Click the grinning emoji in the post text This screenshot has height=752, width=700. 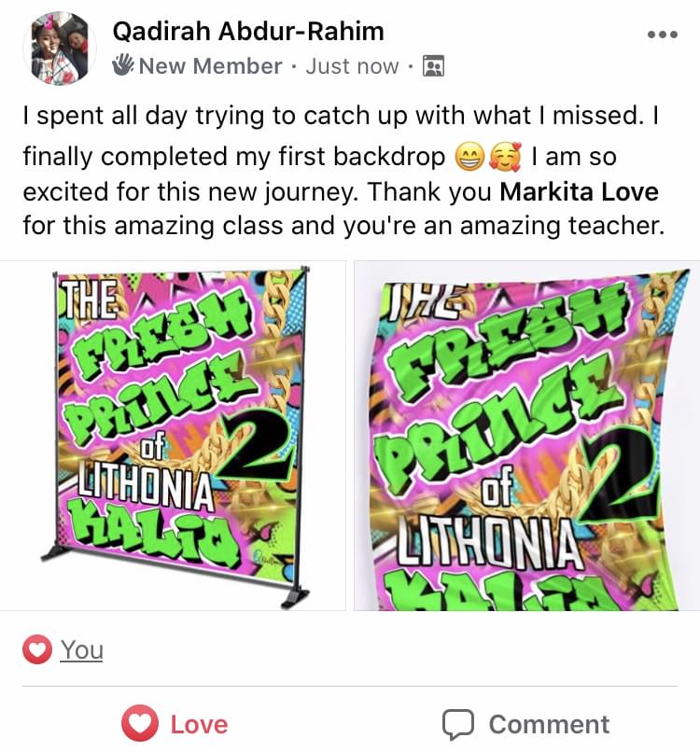click(469, 158)
